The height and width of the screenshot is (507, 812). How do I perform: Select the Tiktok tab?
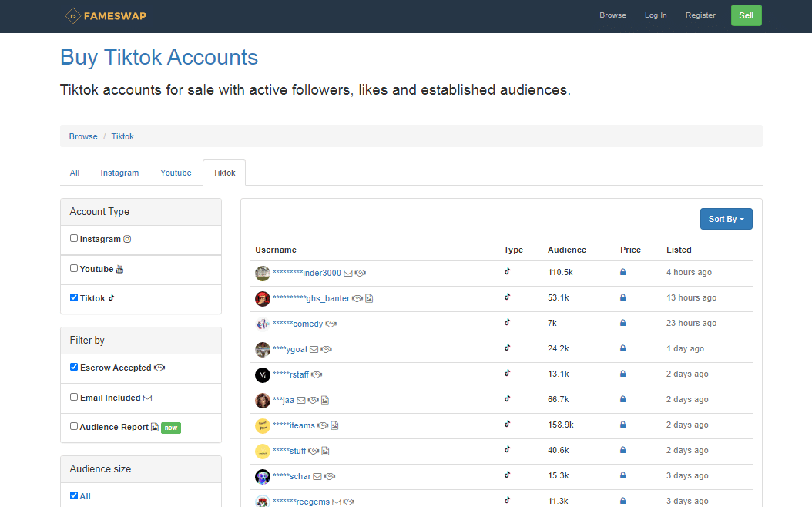tap(224, 173)
